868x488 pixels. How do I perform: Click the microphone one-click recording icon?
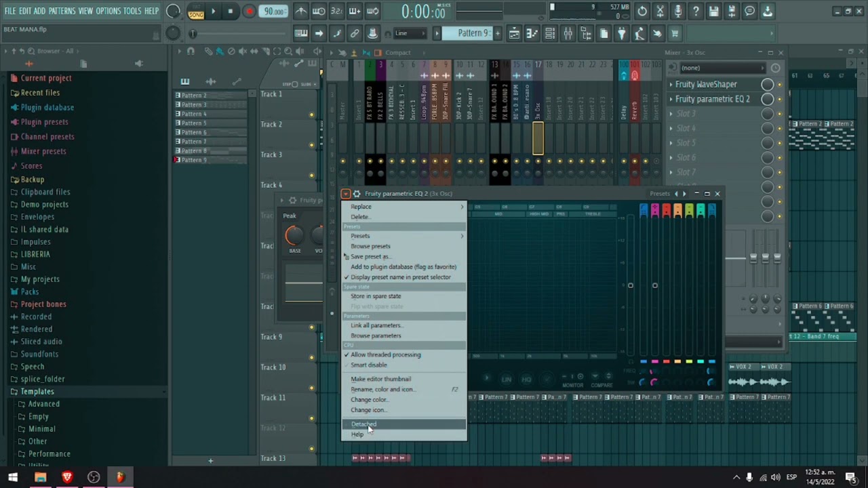pyautogui.click(x=678, y=11)
